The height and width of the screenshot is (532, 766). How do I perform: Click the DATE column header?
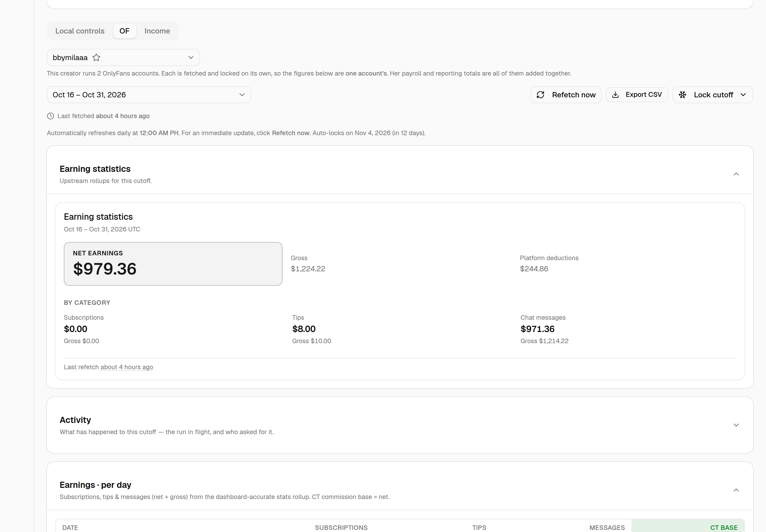70,528
